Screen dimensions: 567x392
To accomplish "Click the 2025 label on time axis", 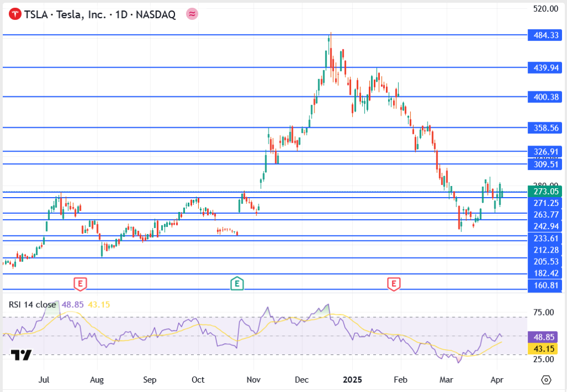I will (x=353, y=380).
